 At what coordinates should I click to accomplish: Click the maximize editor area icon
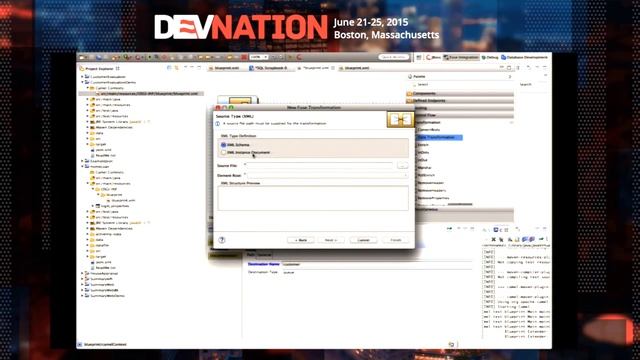tap(509, 68)
